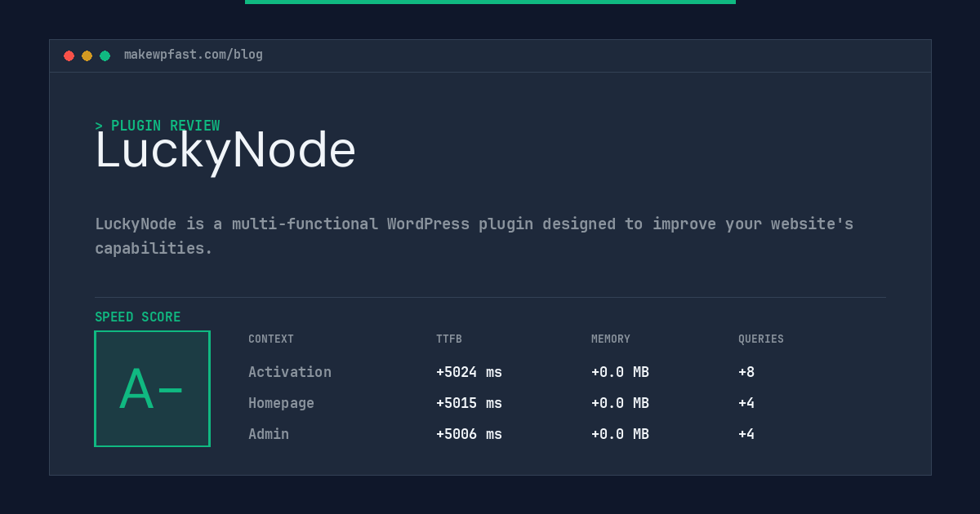Viewport: 980px width, 514px height.
Task: Click the SPEED SCORE label
Action: (137, 317)
